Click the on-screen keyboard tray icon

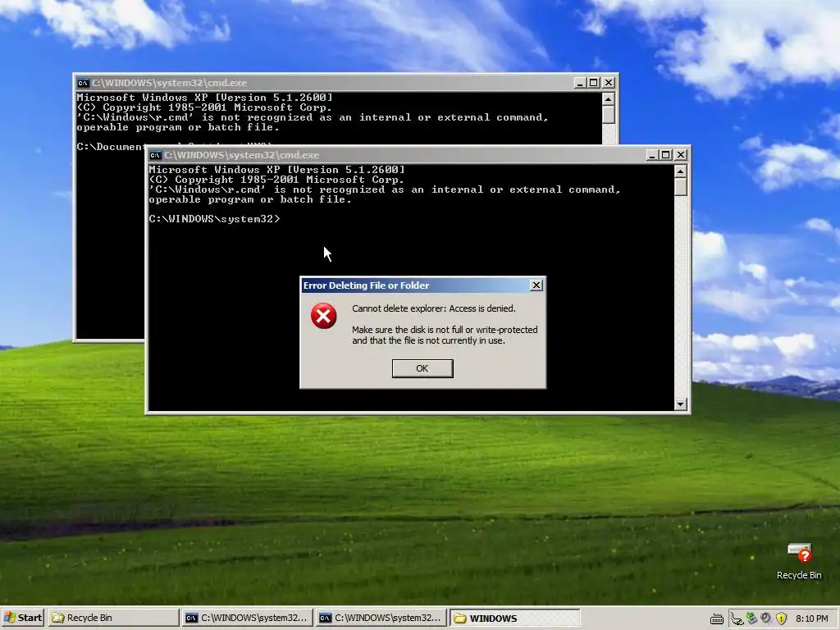click(717, 619)
